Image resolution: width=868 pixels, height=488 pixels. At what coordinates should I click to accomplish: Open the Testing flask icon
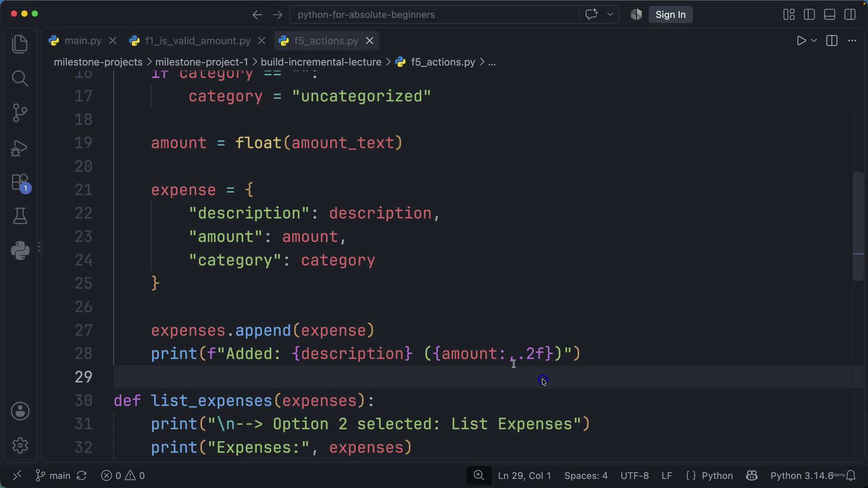coord(20,216)
